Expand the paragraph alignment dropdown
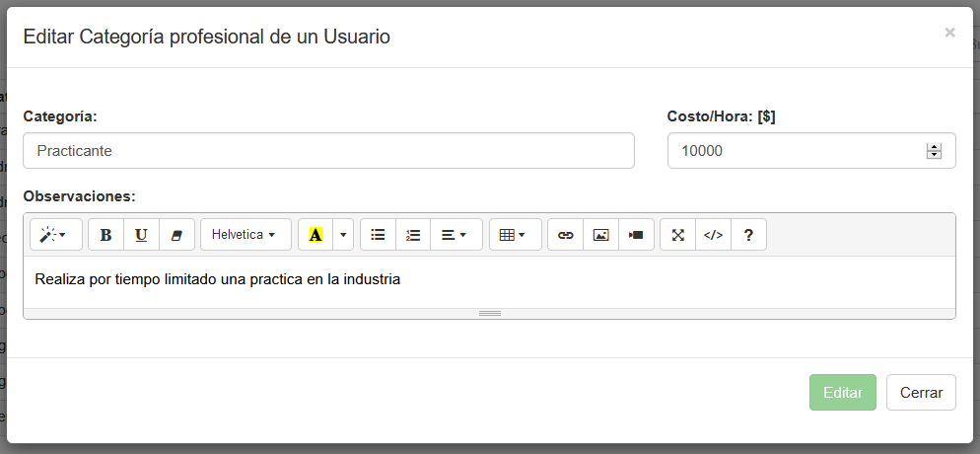 click(x=455, y=235)
